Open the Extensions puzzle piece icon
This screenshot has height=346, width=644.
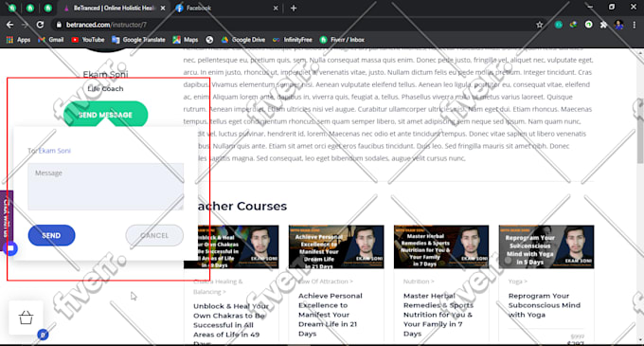[x=603, y=25]
